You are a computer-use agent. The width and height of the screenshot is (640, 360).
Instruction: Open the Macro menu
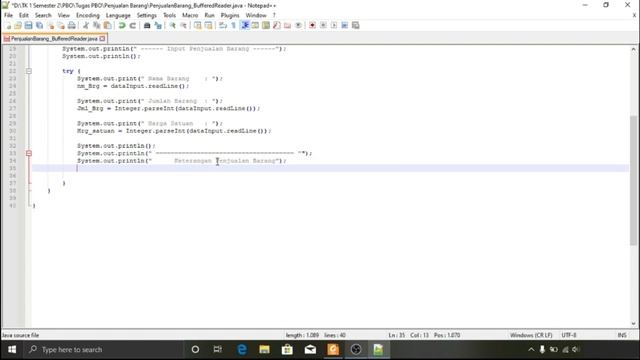tap(190, 15)
